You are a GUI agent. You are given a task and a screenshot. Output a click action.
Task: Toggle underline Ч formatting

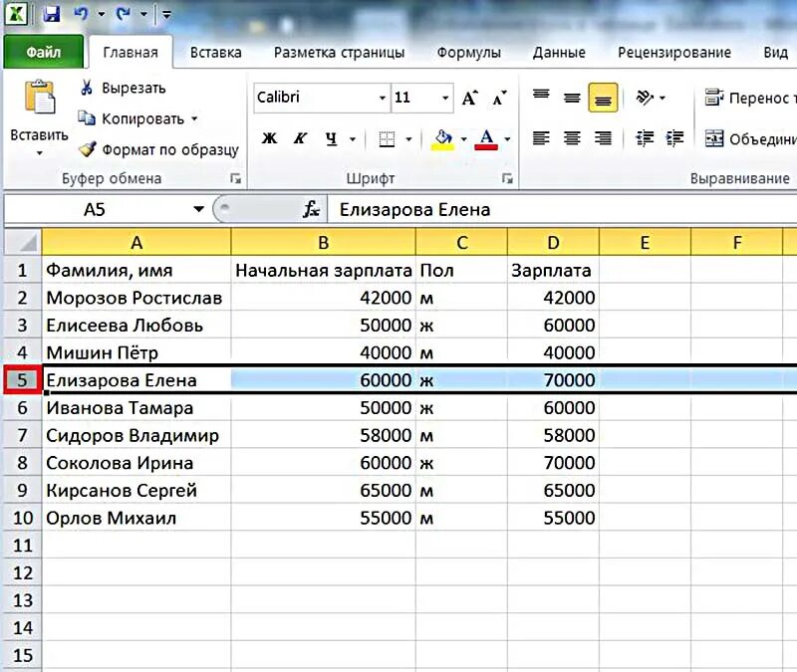[x=332, y=138]
